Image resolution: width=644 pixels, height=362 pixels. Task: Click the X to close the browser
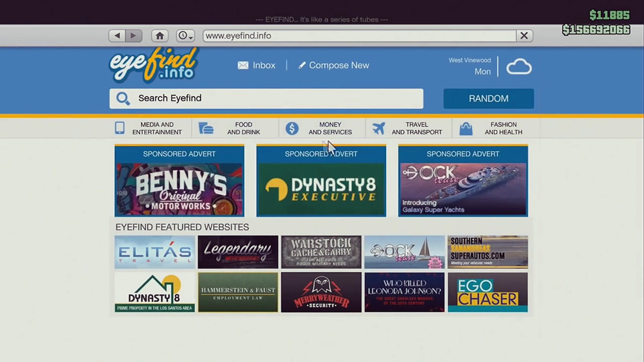coord(524,36)
